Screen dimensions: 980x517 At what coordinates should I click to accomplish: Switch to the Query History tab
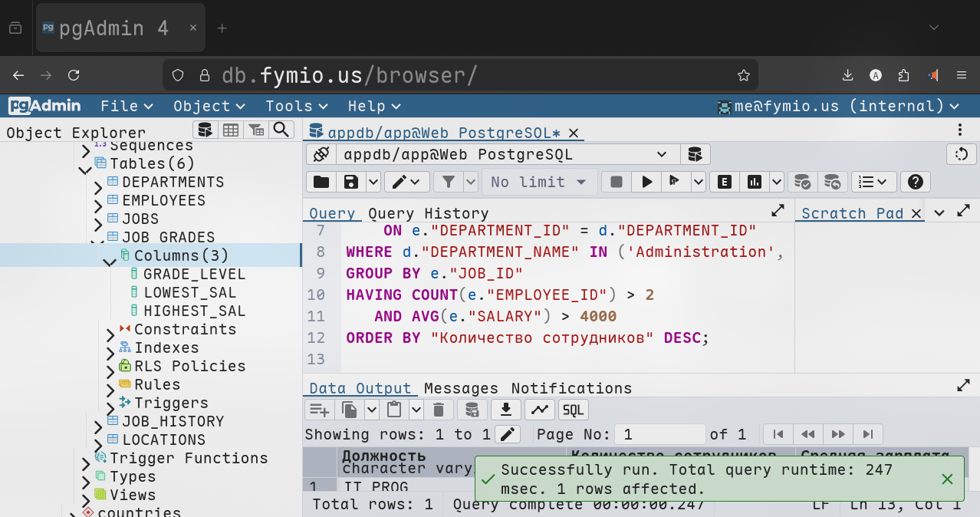click(x=428, y=213)
